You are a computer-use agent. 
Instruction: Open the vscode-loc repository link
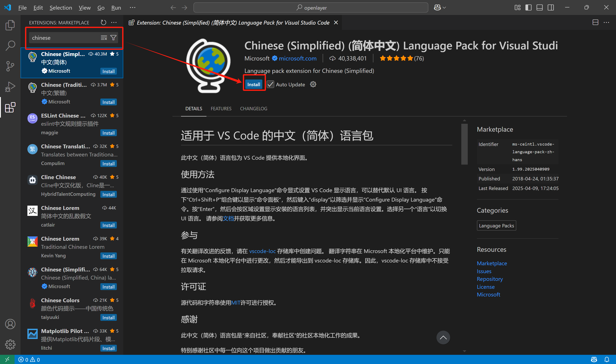point(262,251)
